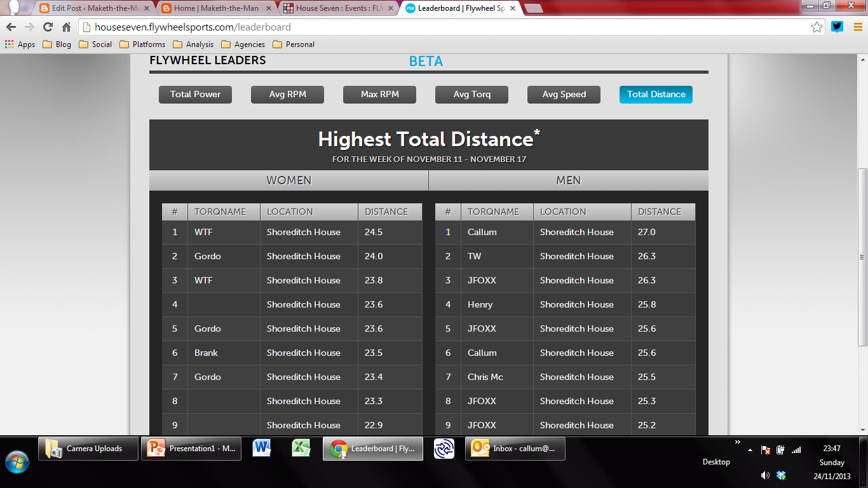
Task: Show Avg Torq leaderboard
Action: [x=471, y=94]
